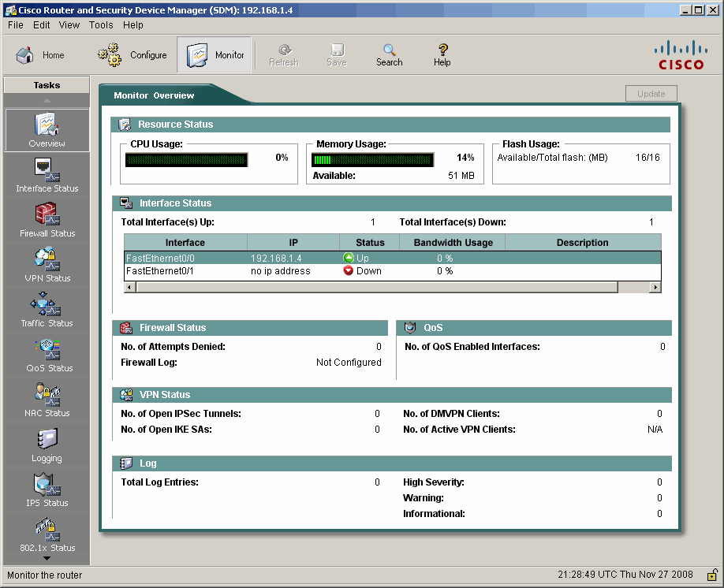Sort by Bandwidth Usage column header
Screen dimensions: 724x588
pyautogui.click(x=453, y=242)
